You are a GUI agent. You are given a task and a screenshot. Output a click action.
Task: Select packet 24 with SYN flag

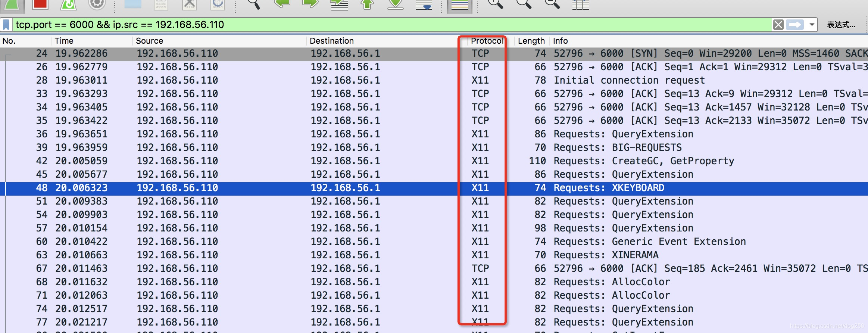(434, 53)
